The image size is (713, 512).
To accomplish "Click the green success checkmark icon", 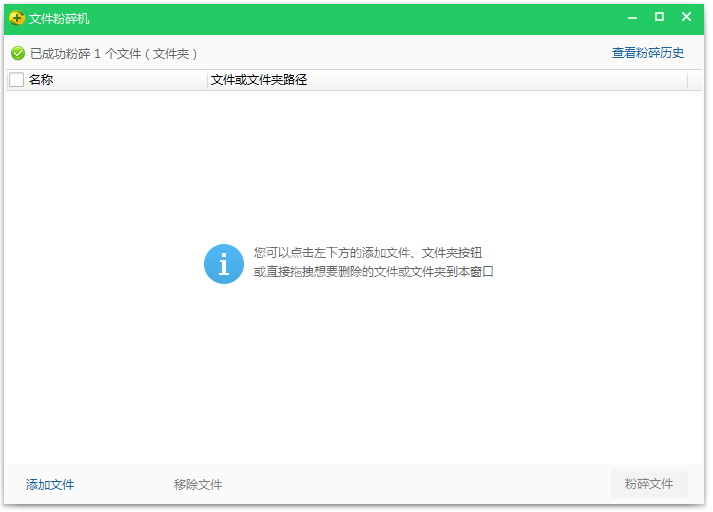I will (18, 53).
